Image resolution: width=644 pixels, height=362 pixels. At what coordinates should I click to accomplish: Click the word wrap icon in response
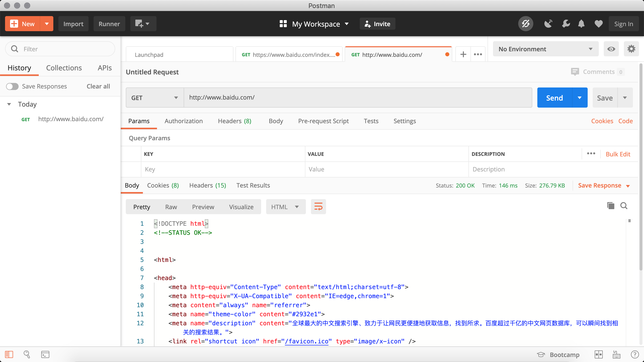tap(318, 207)
